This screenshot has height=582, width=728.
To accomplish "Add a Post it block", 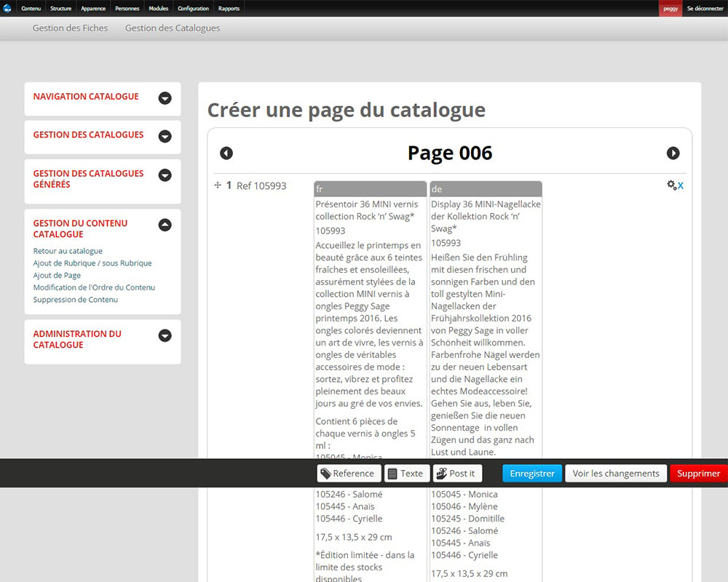I will (x=457, y=474).
